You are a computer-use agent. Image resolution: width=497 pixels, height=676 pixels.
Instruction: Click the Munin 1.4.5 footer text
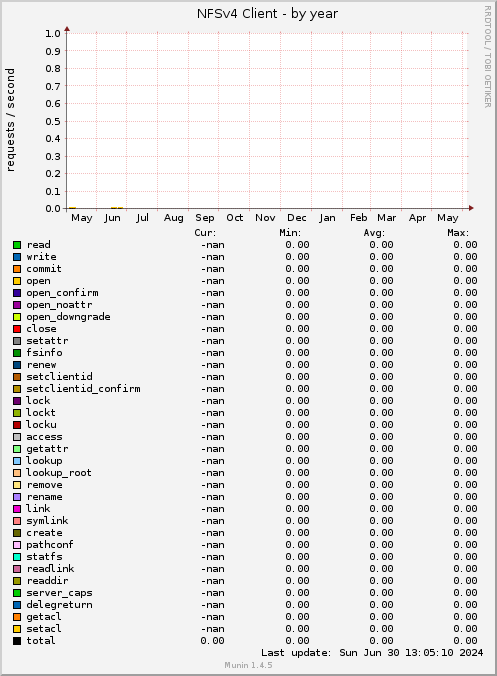pyautogui.click(x=248, y=665)
